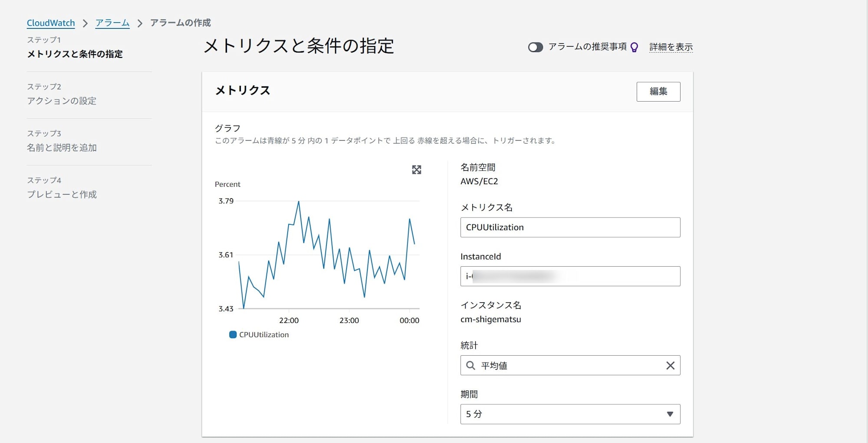The height and width of the screenshot is (443, 868).
Task: Click the メトリクスと条件の指定 page heading
Action: click(x=299, y=46)
